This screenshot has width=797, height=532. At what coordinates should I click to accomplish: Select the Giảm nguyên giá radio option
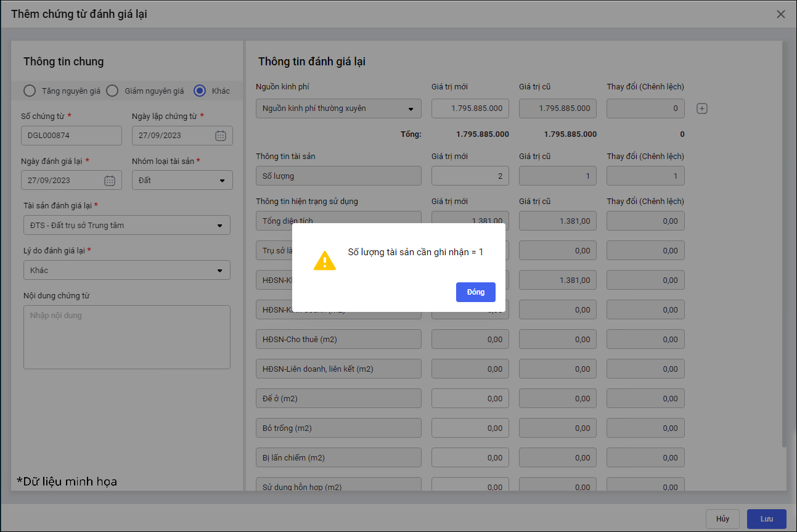click(112, 91)
